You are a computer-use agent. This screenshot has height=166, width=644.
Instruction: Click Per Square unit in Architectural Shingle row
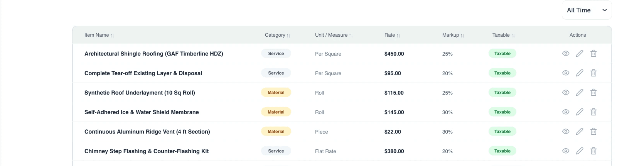tap(328, 54)
